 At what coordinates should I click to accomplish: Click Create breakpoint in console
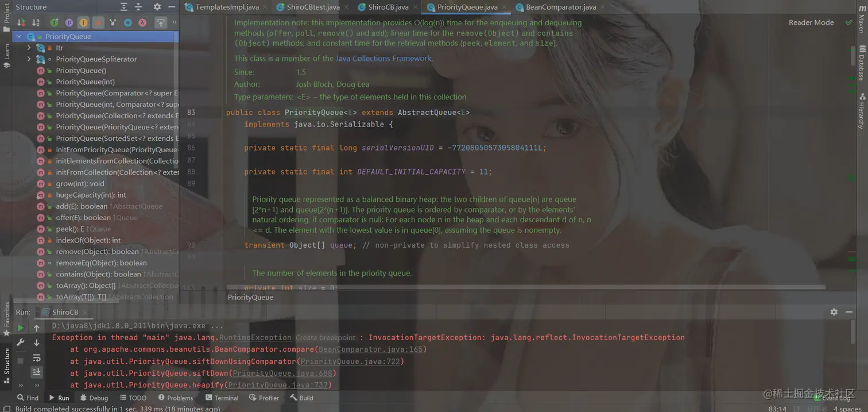pos(325,337)
